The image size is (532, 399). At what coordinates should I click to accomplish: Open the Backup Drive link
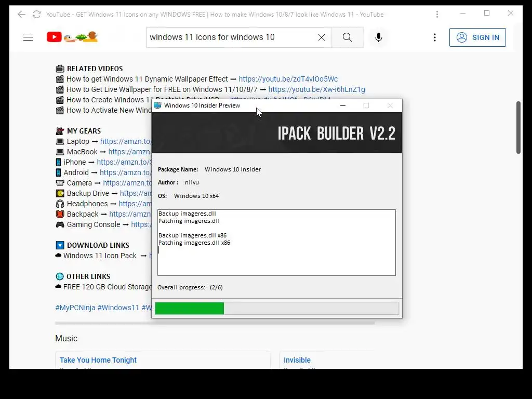tap(136, 193)
